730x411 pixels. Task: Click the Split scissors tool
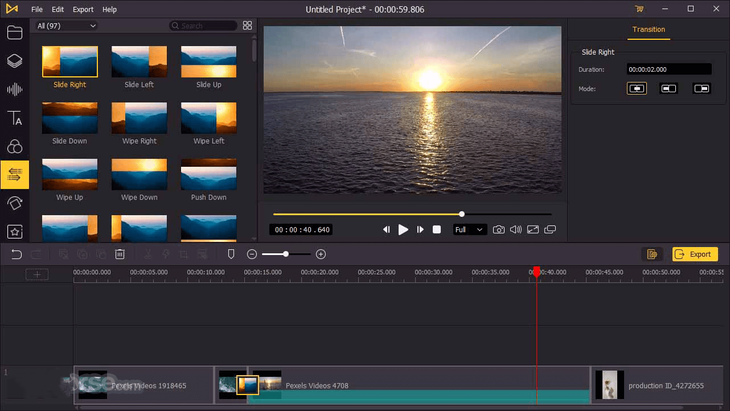[148, 254]
